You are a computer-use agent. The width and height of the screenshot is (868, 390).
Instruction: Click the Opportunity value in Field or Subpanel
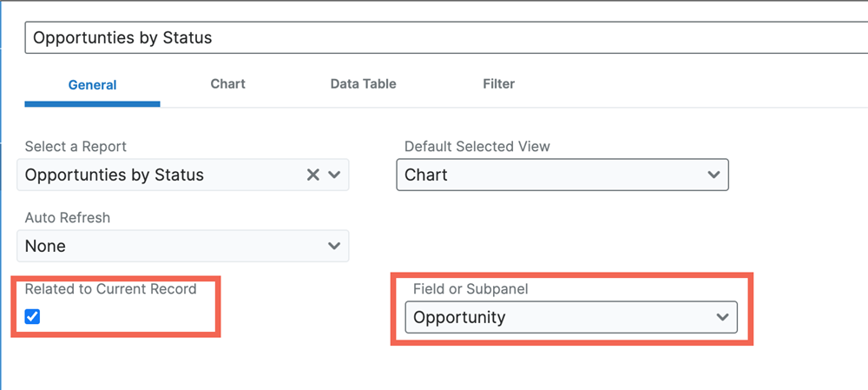(459, 317)
